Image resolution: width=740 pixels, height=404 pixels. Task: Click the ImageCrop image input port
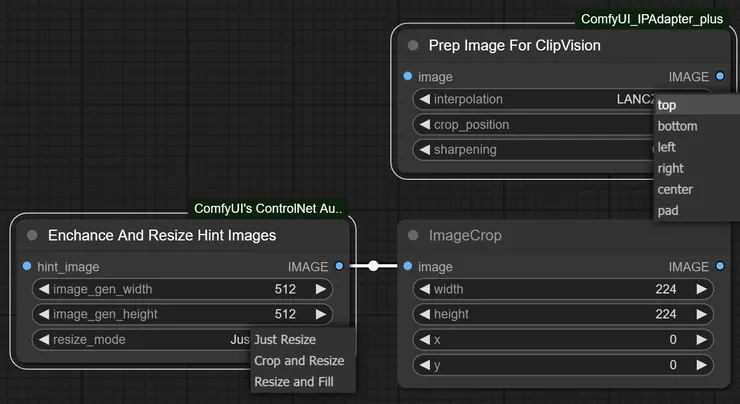tap(407, 266)
